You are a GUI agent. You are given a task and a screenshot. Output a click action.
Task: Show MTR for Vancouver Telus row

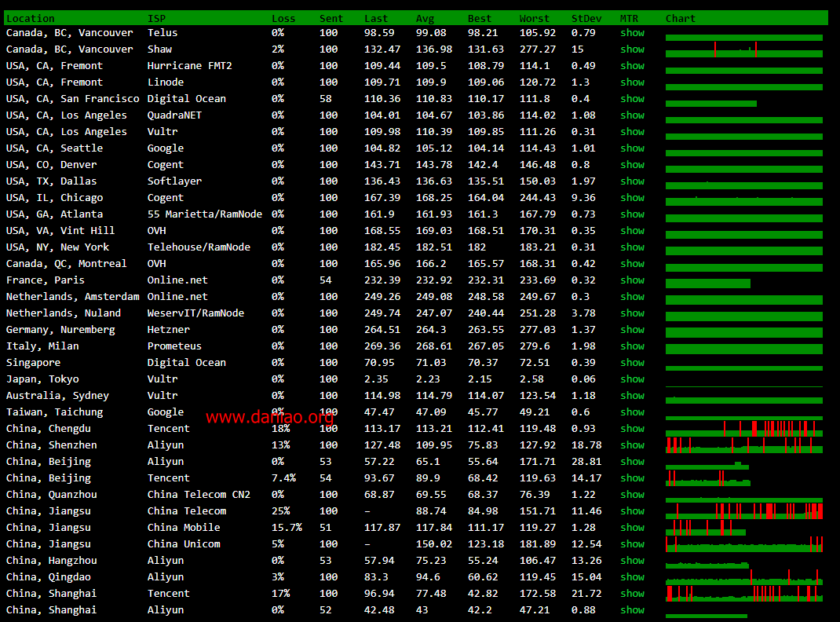click(x=632, y=33)
